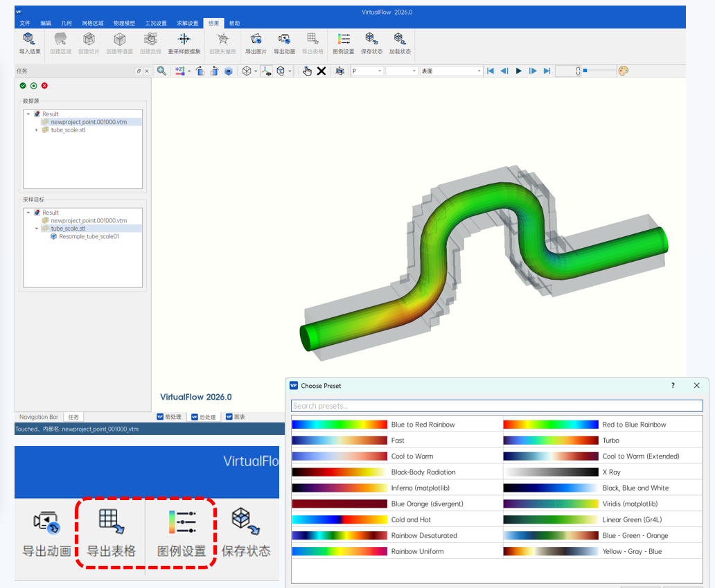715x588 pixels.
Task: Click the wireframe cube display icon
Action: (247, 71)
